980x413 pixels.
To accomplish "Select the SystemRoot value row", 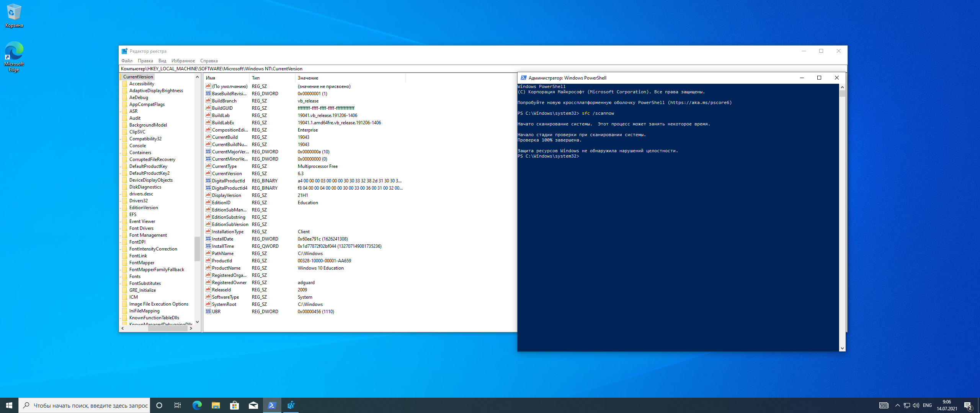I will click(x=304, y=304).
